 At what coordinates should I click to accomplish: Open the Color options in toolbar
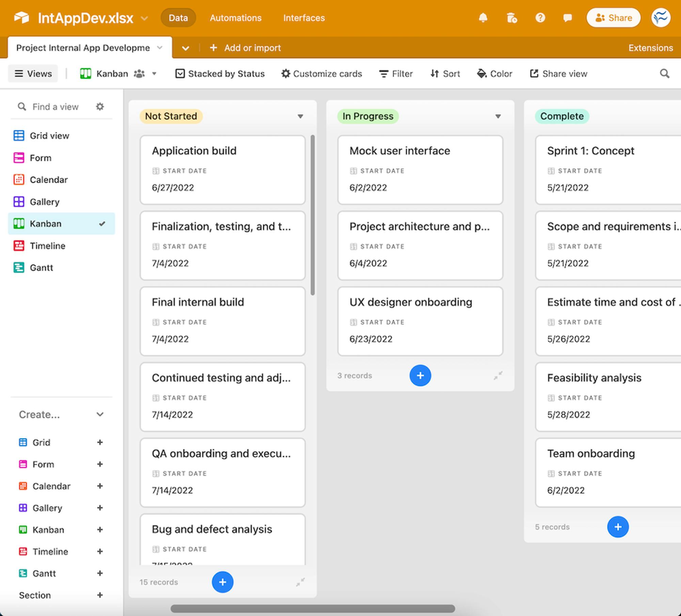(x=495, y=74)
